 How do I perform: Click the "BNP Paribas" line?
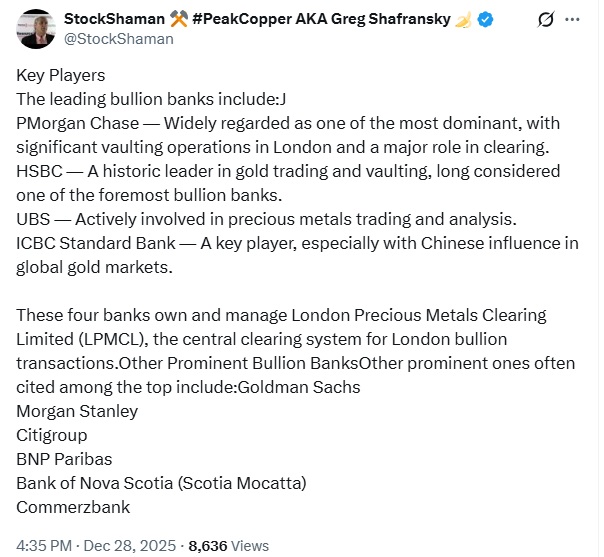(x=64, y=459)
